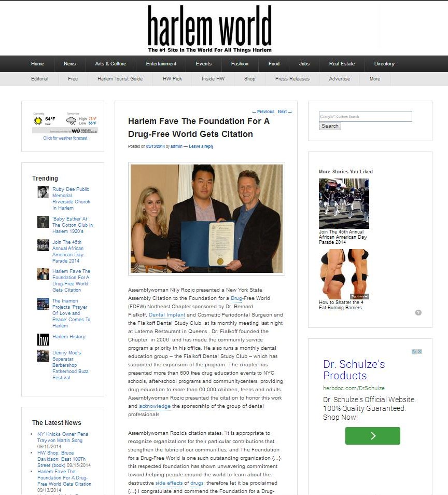Click the Harlem World site logo
This screenshot has width=448, height=495.
point(210,29)
